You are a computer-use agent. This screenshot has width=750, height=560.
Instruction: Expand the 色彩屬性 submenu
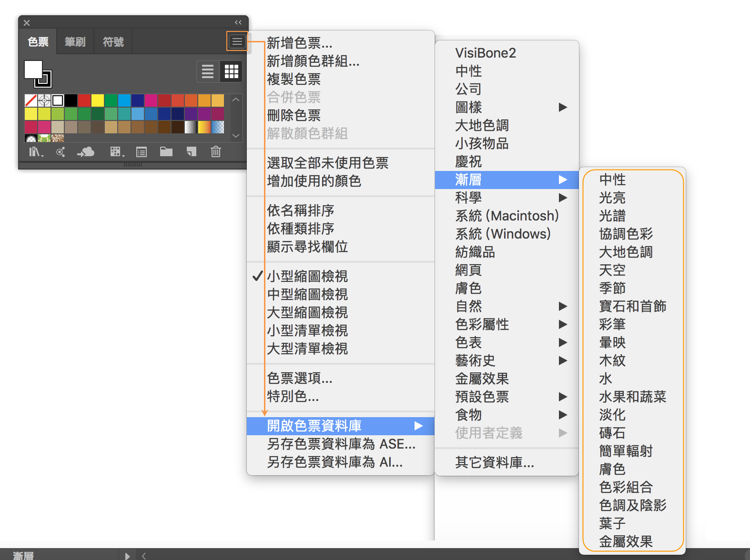(x=507, y=324)
